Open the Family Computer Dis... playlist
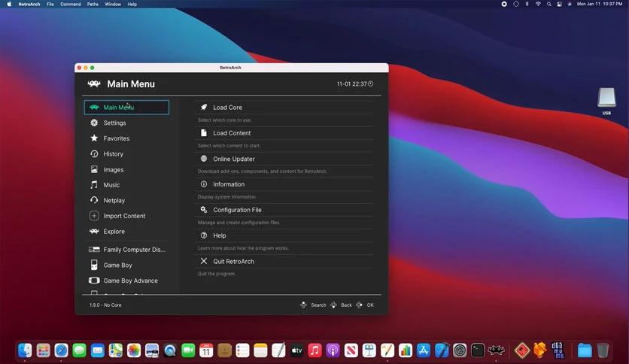This screenshot has width=629, height=364. coord(126,250)
